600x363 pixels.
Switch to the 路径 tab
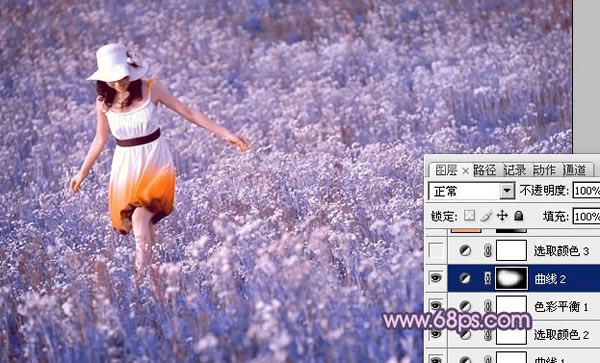pyautogui.click(x=485, y=170)
